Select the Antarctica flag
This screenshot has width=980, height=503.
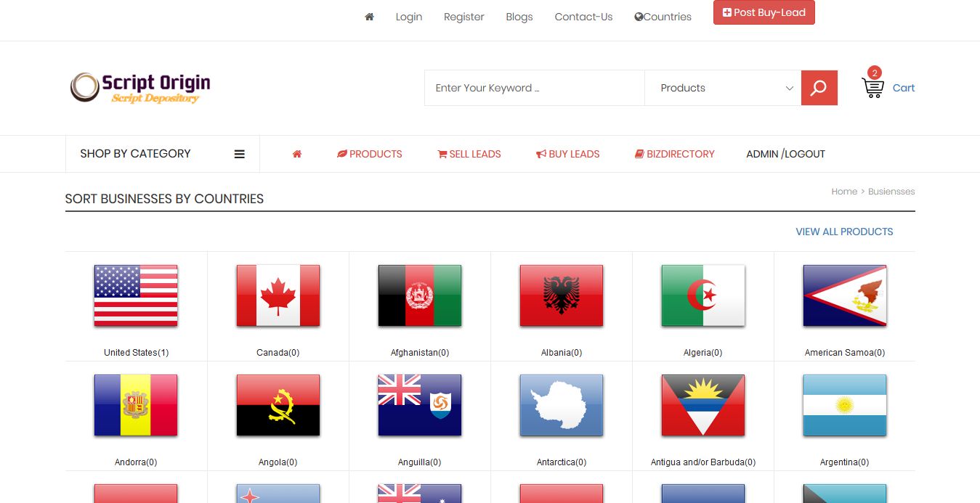[562, 405]
